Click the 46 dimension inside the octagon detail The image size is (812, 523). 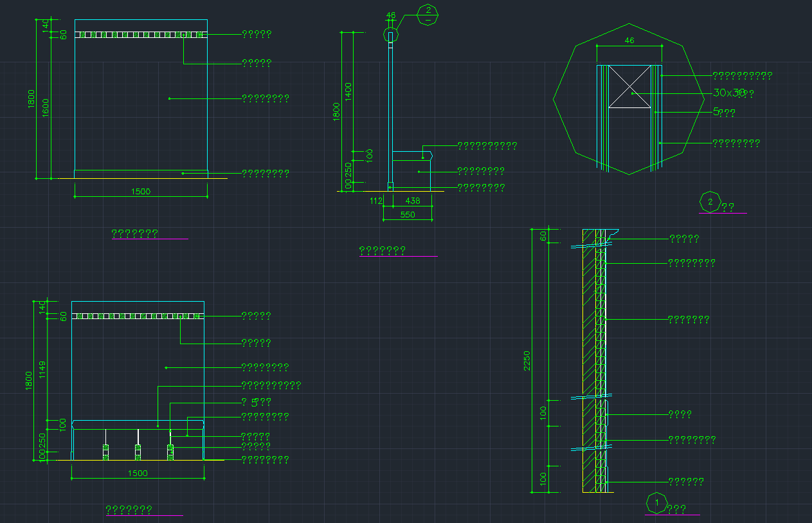coord(629,41)
